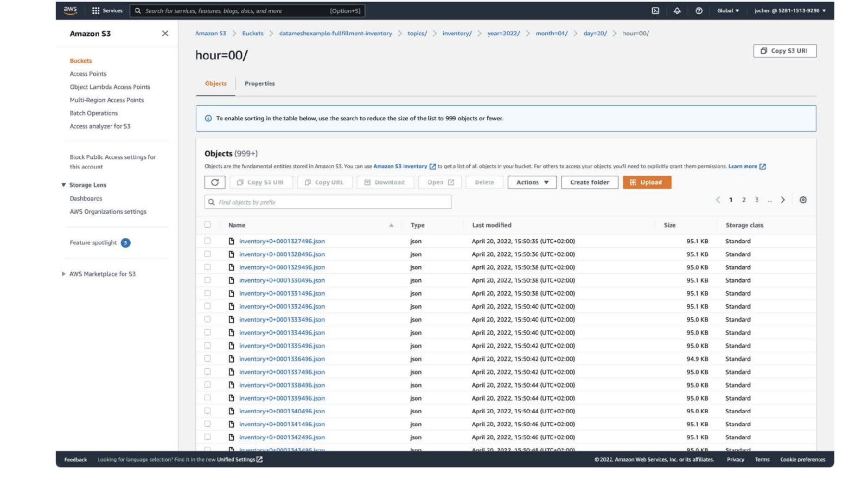Open inventory+0+0001339496.json file link
Image resolution: width=868 pixels, height=488 pixels.
click(282, 399)
